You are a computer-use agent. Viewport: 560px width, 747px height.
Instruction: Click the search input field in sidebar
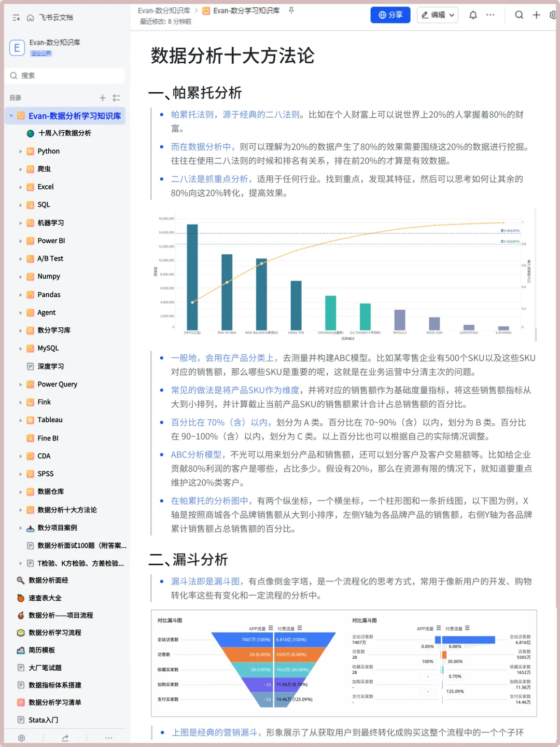[65, 76]
